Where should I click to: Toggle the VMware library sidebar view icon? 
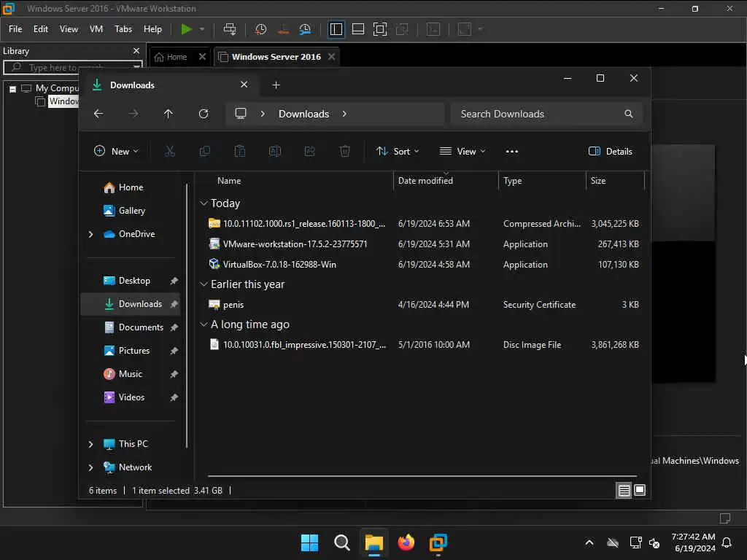click(336, 29)
